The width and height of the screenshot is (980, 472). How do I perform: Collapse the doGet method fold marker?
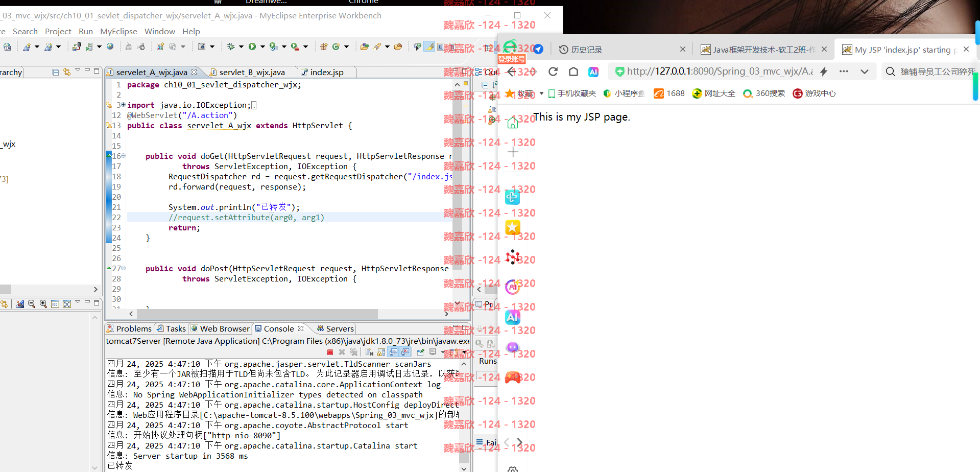123,156
